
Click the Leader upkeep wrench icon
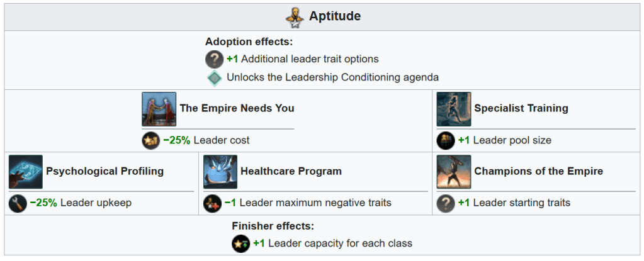[18, 203]
